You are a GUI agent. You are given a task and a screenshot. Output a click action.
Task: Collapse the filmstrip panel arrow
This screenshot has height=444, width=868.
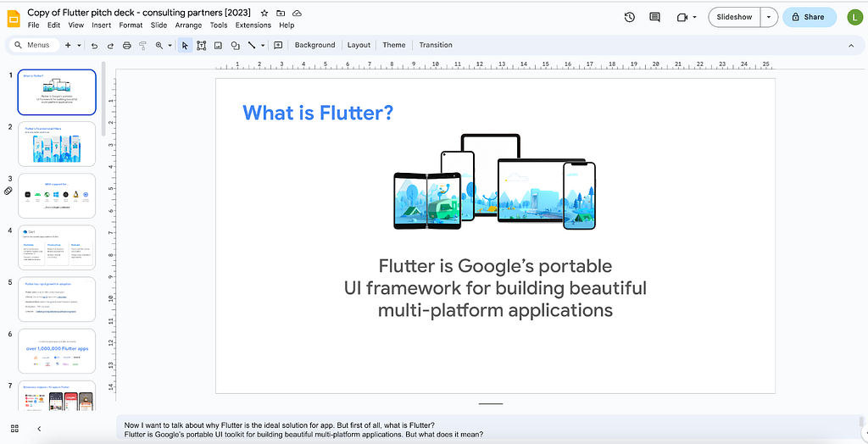(39, 429)
